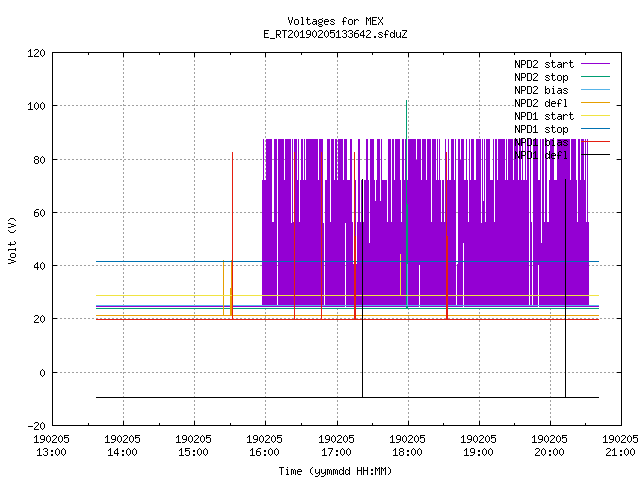
Task: Click the y-axis tick value 100
Action: (x=36, y=107)
